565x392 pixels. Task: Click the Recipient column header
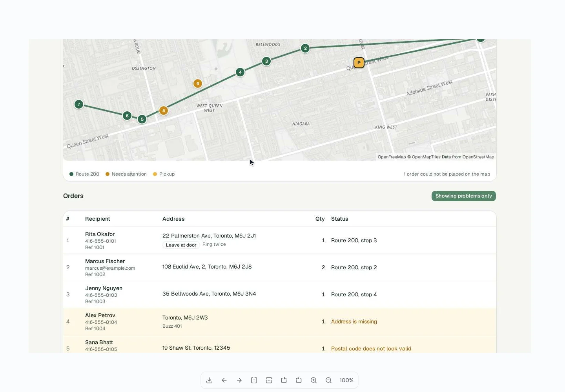98,219
